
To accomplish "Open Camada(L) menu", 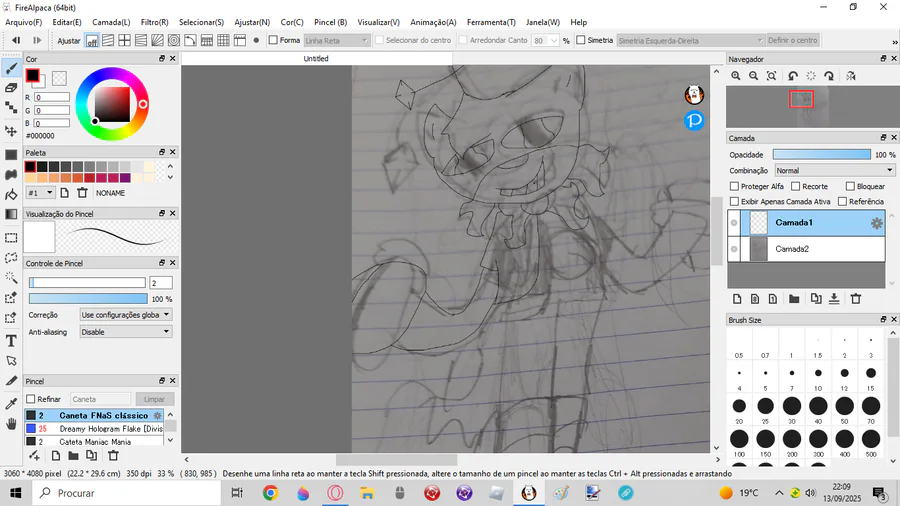I will [x=111, y=22].
